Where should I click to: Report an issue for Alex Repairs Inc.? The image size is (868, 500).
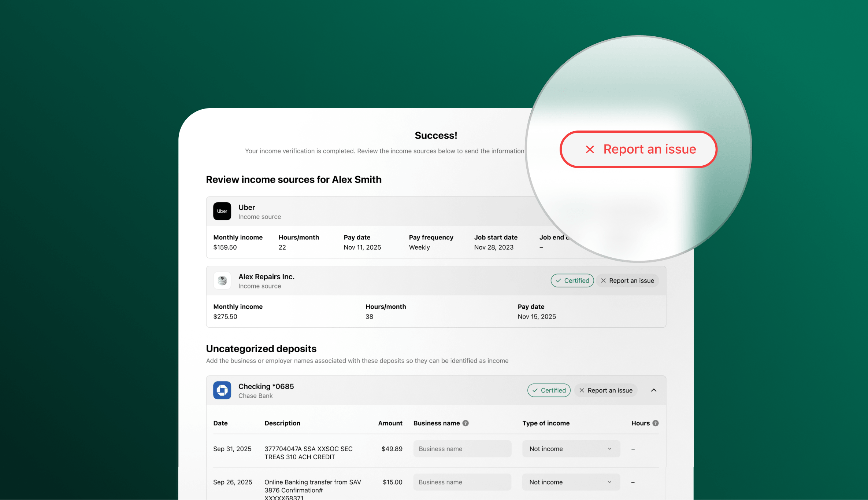click(627, 280)
